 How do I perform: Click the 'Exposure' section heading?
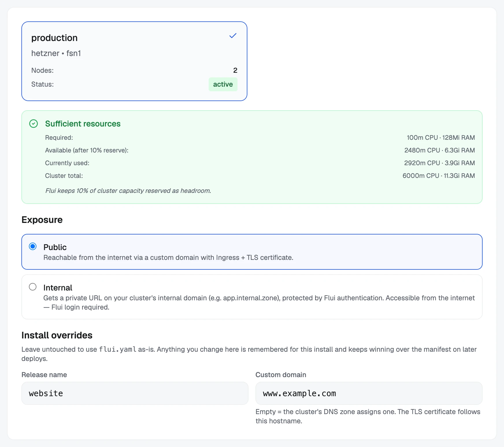(42, 220)
